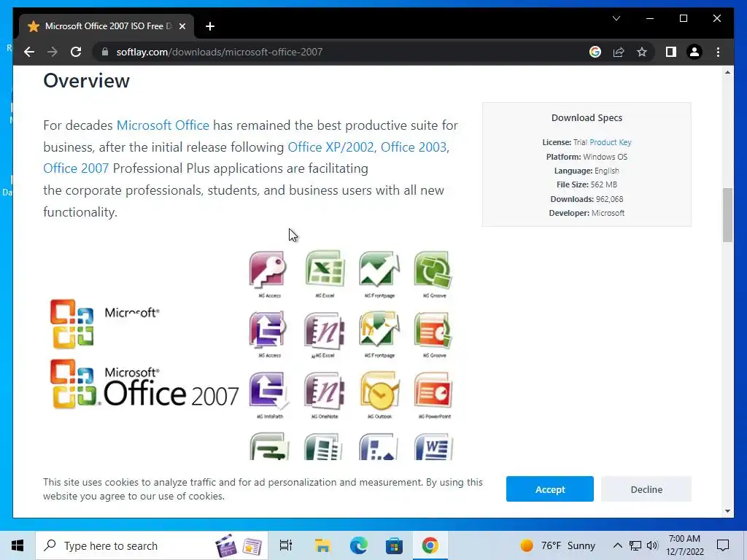
Task: Decline the cookies
Action: click(x=646, y=489)
